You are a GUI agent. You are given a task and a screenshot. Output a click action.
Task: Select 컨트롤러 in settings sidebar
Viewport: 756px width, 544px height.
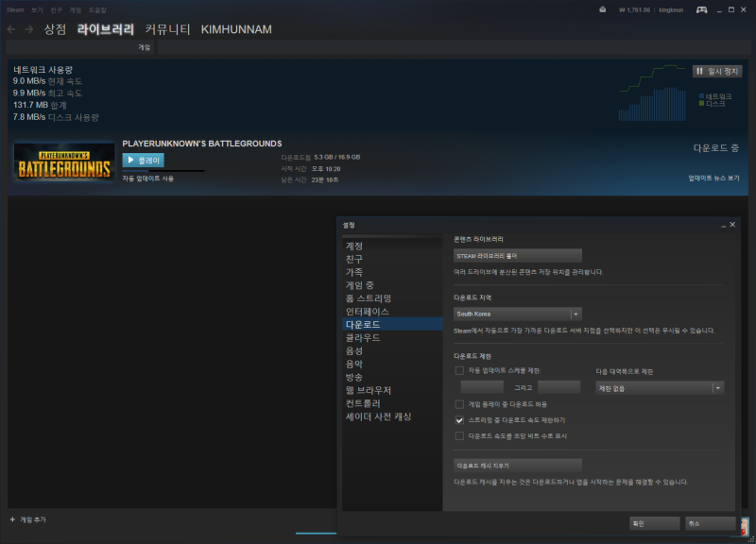392,403
